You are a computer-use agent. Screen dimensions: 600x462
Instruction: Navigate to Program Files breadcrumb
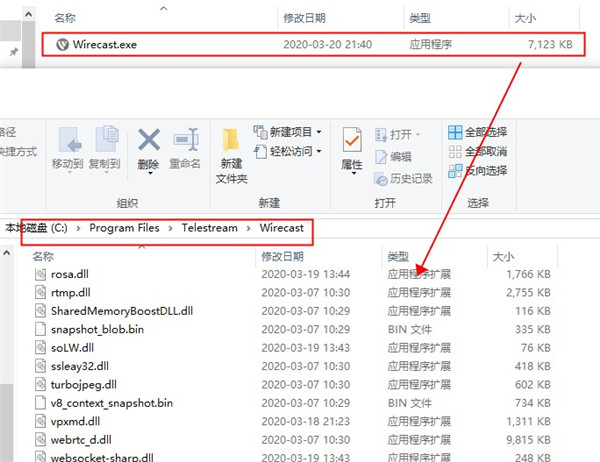point(124,228)
